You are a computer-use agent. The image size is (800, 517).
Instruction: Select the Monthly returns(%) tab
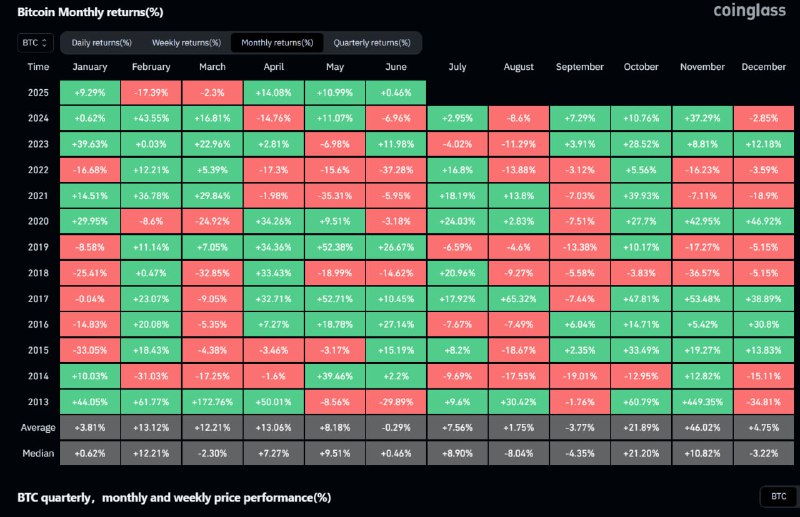pyautogui.click(x=277, y=43)
